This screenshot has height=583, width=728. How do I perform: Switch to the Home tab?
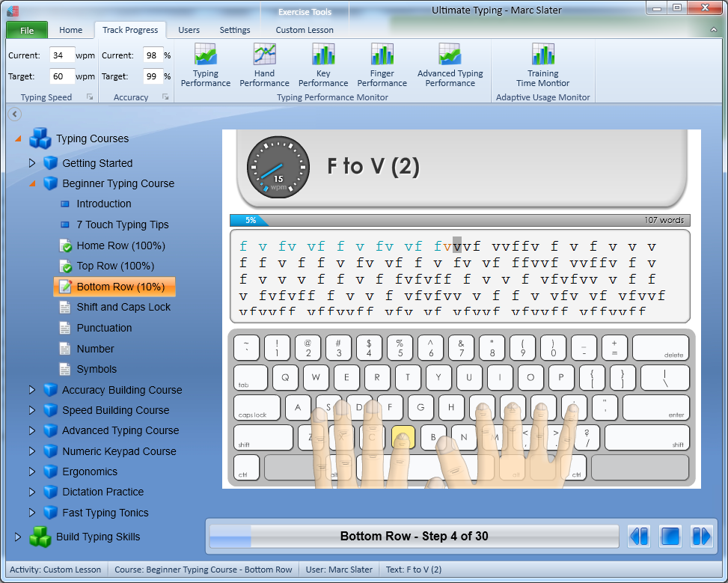click(72, 30)
